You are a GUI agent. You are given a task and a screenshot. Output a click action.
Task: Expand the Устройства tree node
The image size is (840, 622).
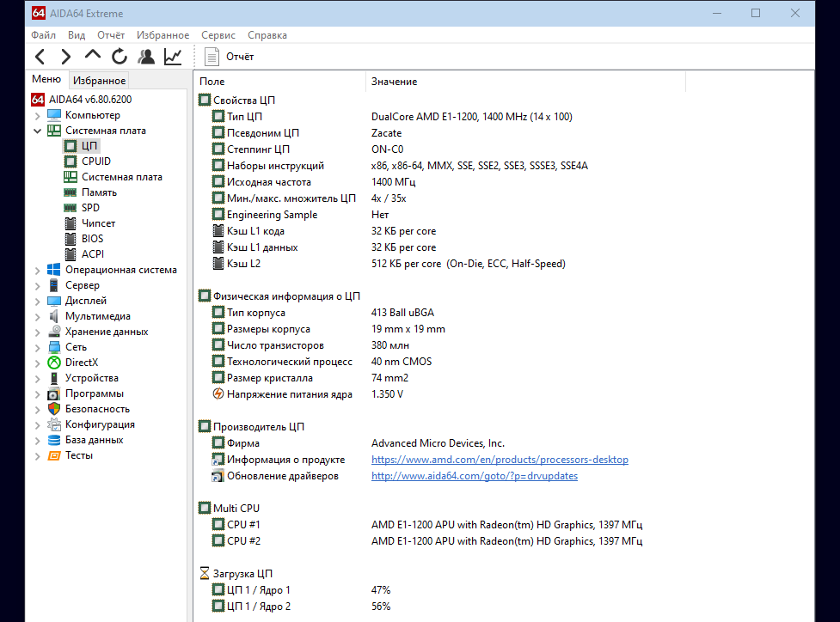click(38, 379)
